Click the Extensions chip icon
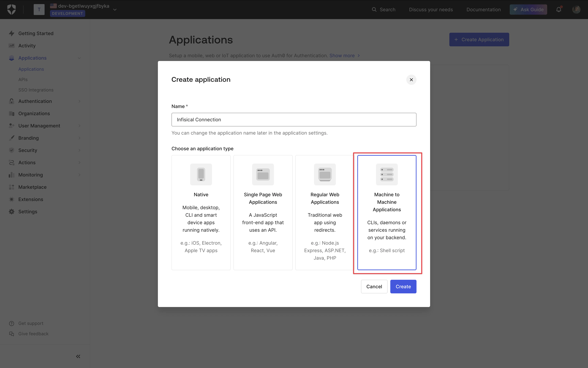 tap(11, 199)
